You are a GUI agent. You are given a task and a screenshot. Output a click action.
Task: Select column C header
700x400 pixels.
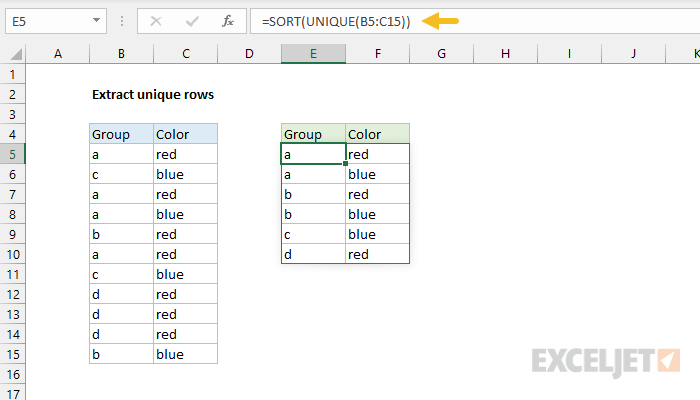coord(186,54)
